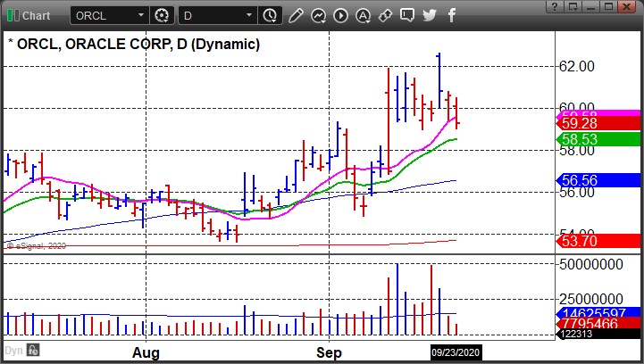Click the pop-out window button
644x364 pixels.
[x=573, y=6]
